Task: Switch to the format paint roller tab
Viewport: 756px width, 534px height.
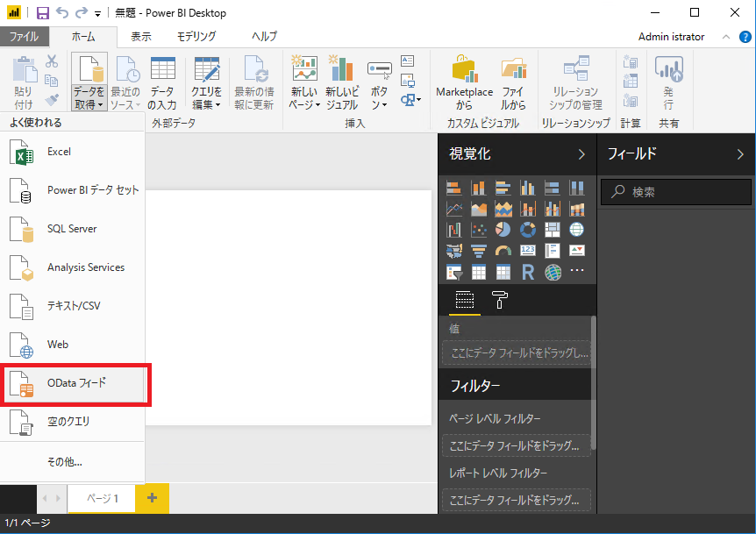Action: point(500,299)
